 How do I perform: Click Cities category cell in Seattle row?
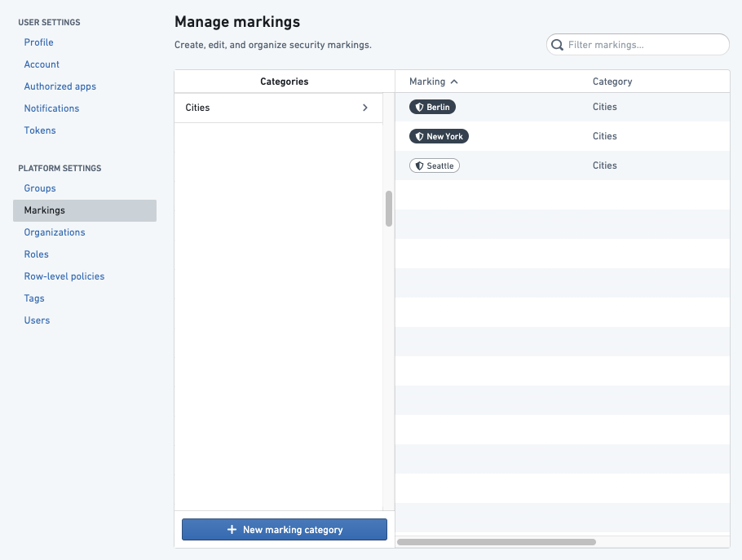point(605,165)
